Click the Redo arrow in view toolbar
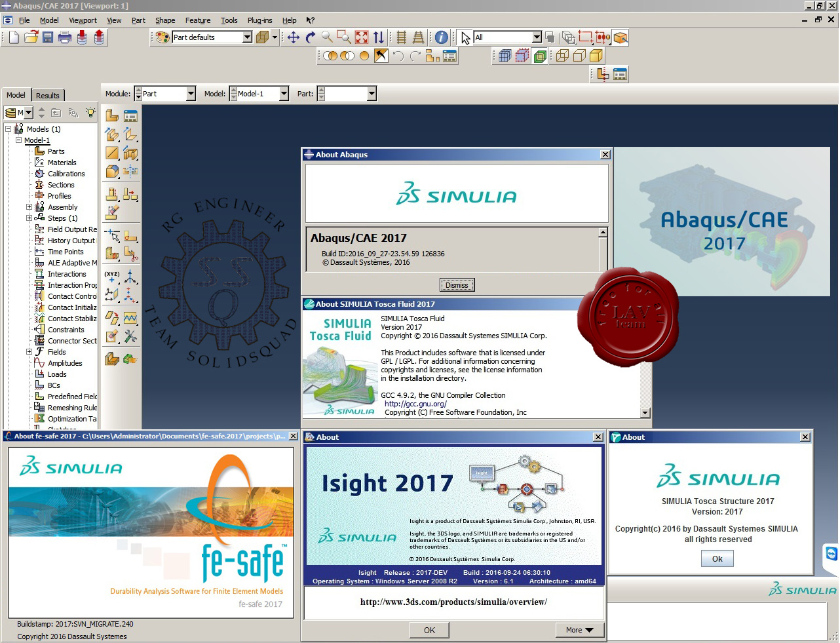The width and height of the screenshot is (840, 643). tap(415, 56)
